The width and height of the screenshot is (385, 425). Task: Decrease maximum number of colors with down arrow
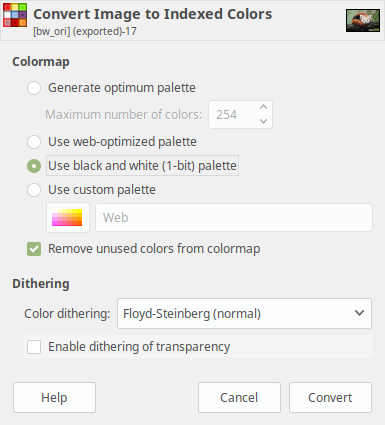pos(263,121)
